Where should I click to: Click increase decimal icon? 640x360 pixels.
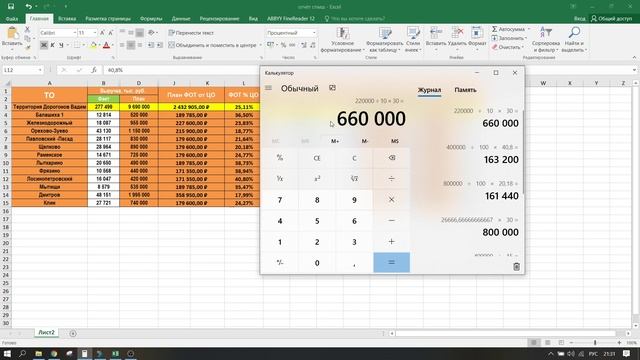point(304,45)
